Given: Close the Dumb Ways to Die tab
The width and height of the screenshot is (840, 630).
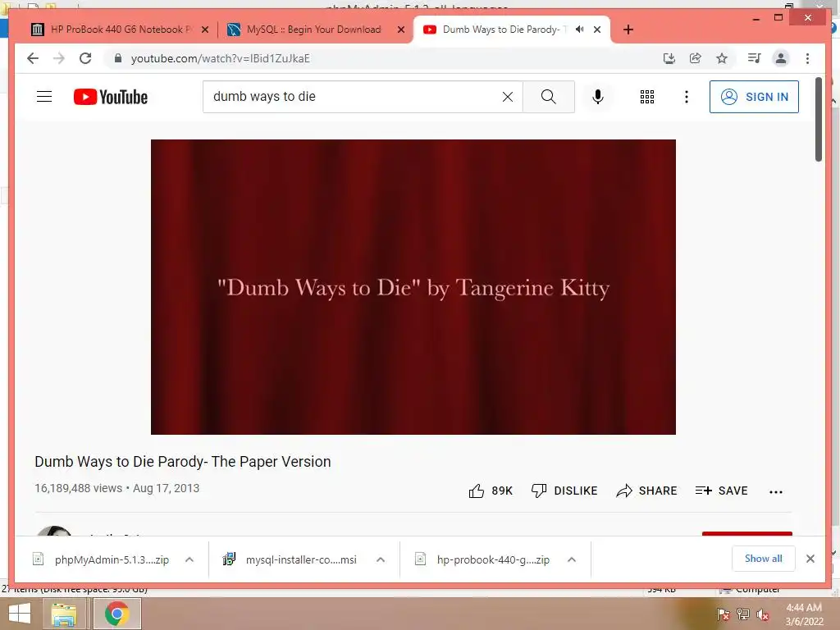Looking at the screenshot, I should [x=597, y=30].
